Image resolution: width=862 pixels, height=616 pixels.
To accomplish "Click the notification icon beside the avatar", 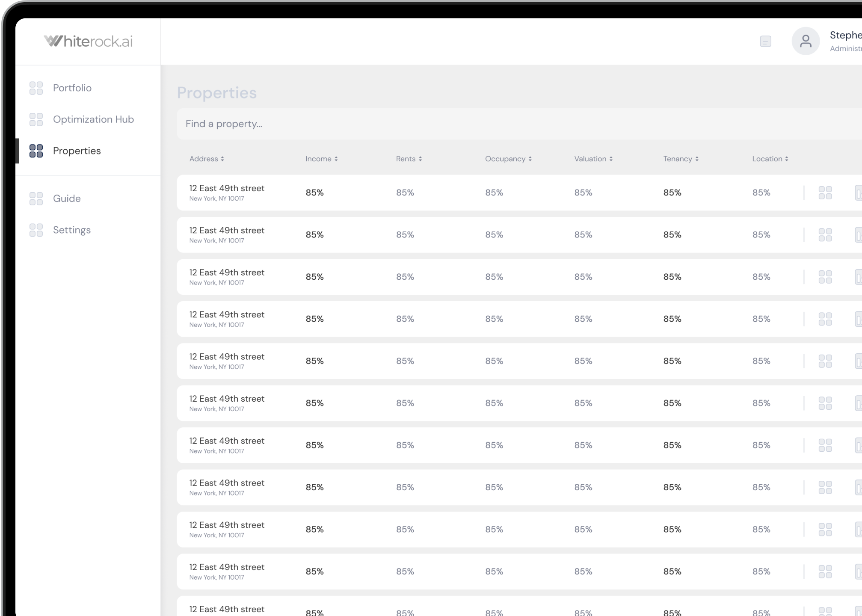I will [x=765, y=41].
